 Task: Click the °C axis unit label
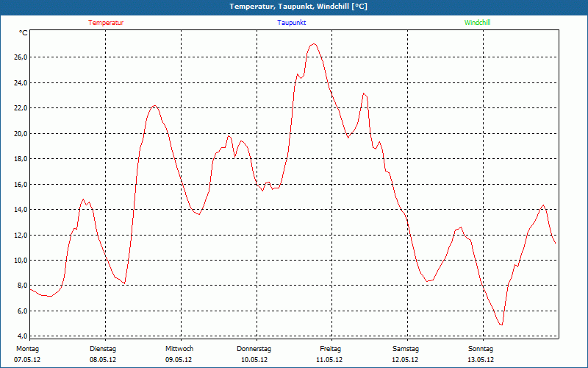(24, 33)
